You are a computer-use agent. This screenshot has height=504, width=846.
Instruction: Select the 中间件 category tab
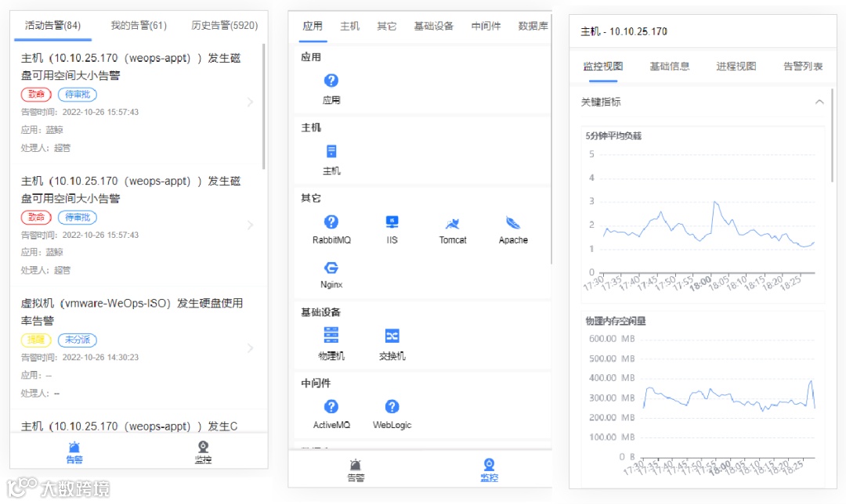coord(486,26)
